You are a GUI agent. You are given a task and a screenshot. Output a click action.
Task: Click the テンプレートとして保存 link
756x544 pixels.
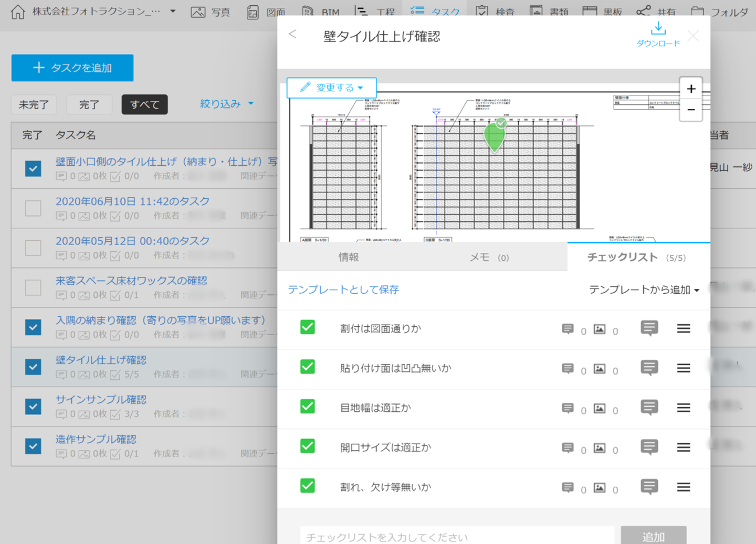(343, 290)
